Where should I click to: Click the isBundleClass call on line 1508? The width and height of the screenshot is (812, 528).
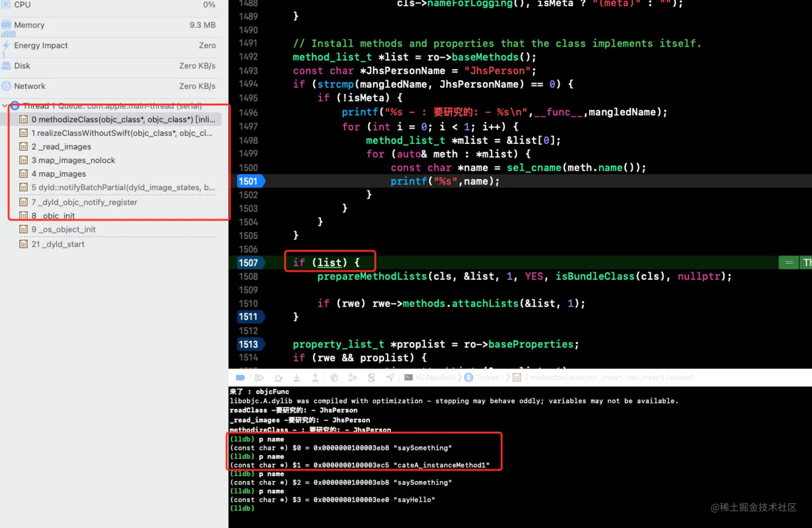pos(595,277)
